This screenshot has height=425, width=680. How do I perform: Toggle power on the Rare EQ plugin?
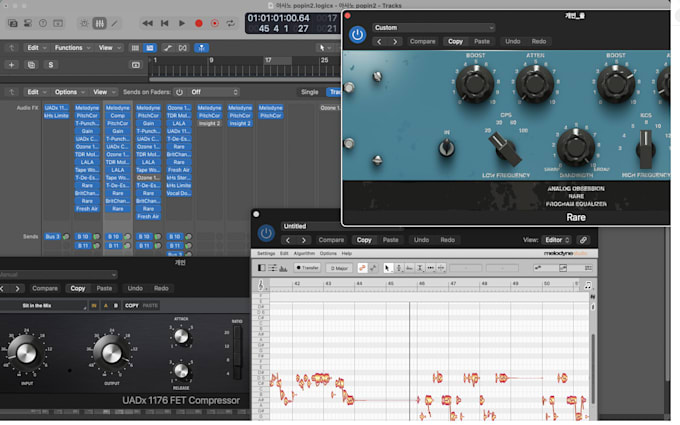[x=357, y=34]
